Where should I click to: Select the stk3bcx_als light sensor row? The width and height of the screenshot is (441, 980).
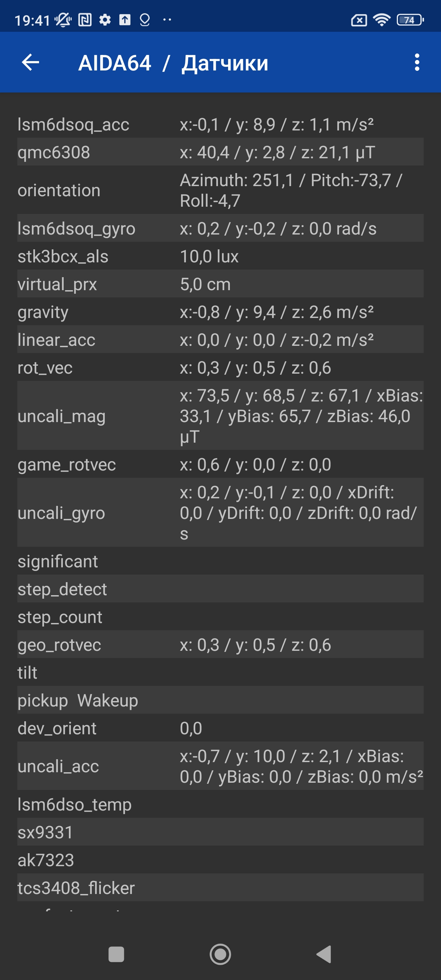pyautogui.click(x=220, y=257)
